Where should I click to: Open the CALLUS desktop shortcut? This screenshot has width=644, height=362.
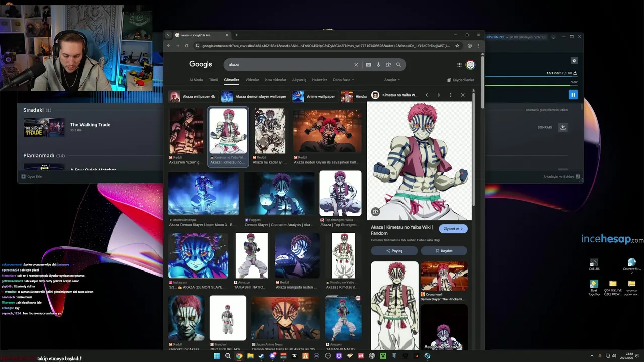[x=594, y=264]
